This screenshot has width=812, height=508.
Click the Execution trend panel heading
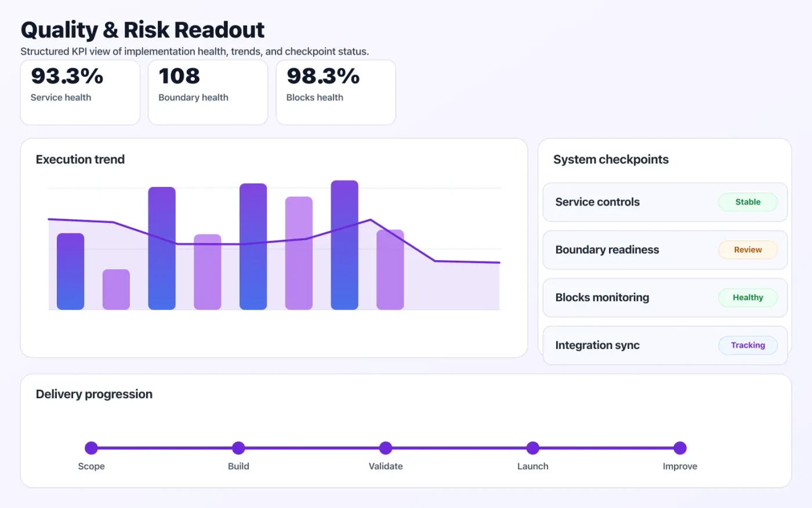coord(80,159)
